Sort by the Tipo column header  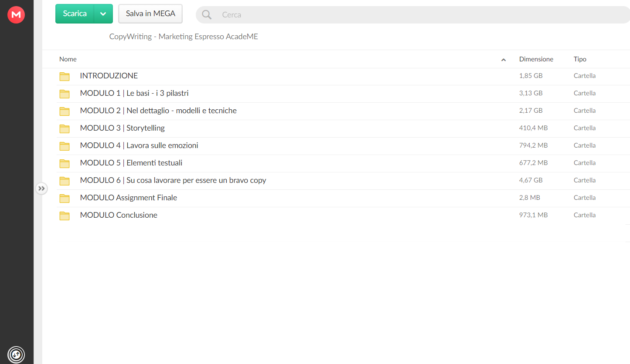click(580, 59)
